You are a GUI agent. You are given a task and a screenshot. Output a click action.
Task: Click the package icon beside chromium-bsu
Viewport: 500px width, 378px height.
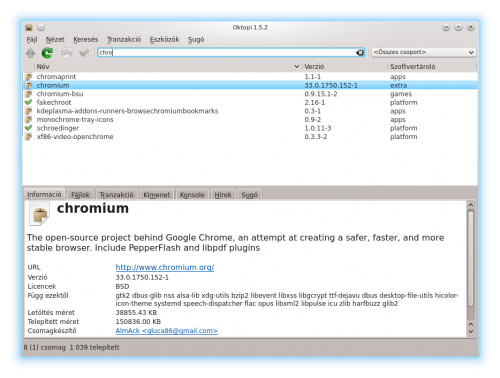tap(29, 94)
